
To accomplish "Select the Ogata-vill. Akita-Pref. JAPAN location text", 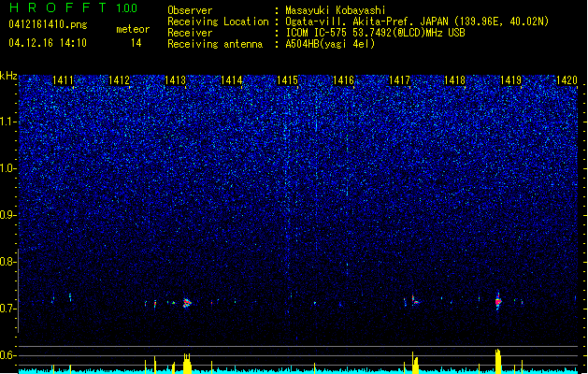I will tap(417, 22).
